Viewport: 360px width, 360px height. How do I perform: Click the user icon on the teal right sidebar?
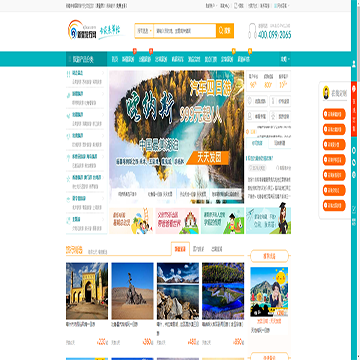354,65
